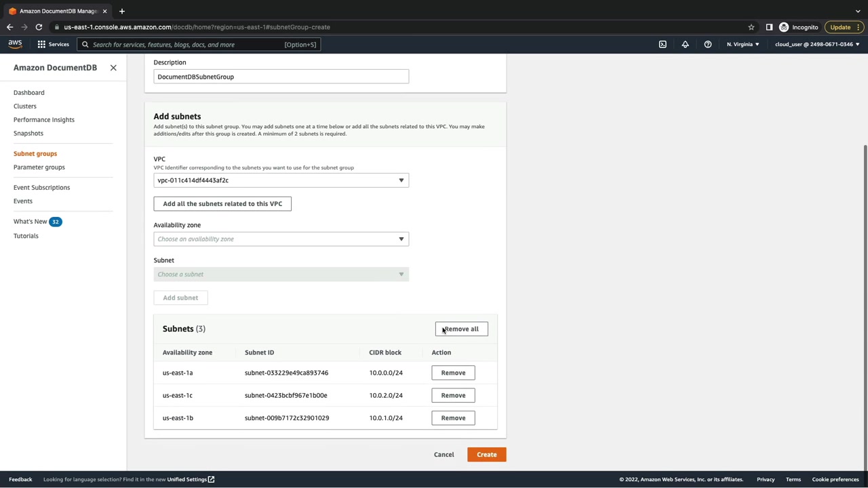Image resolution: width=868 pixels, height=488 pixels.
Task: Click the browser back arrow
Action: 9,27
